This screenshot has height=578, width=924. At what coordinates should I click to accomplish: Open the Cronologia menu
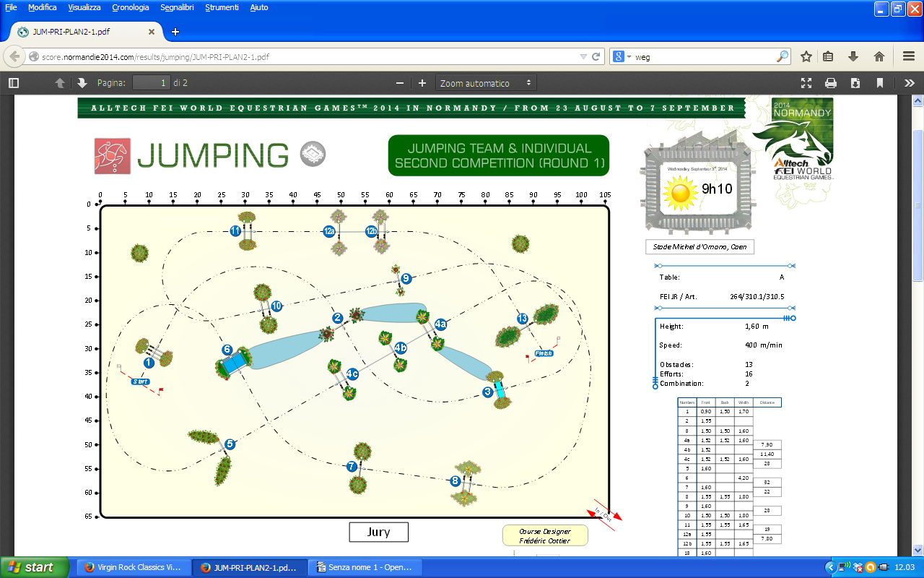[x=131, y=7]
